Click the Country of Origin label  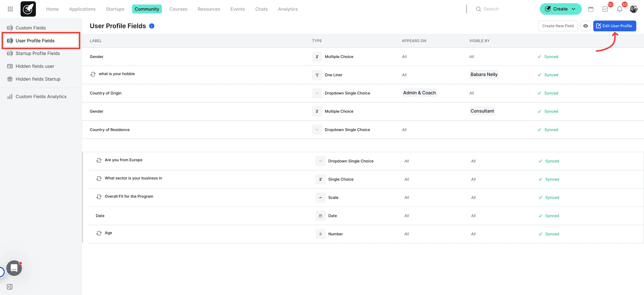(x=105, y=93)
